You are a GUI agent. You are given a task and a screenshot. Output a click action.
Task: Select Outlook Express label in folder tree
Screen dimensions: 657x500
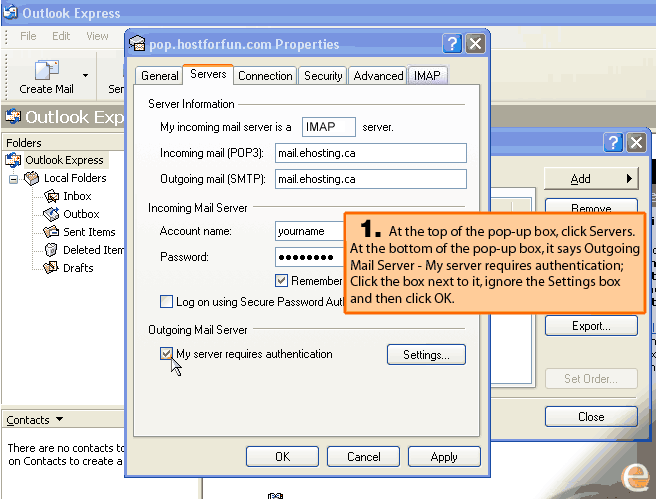click(x=64, y=160)
